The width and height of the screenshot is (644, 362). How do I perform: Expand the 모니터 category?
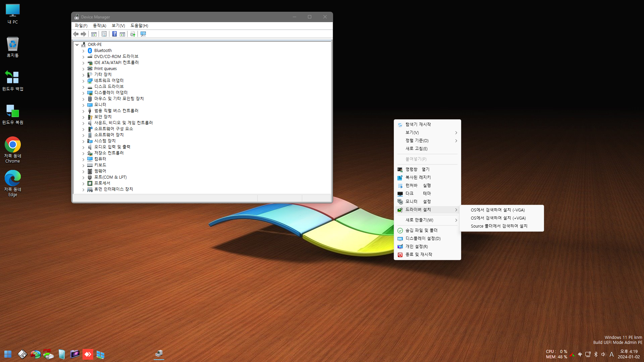point(84,105)
